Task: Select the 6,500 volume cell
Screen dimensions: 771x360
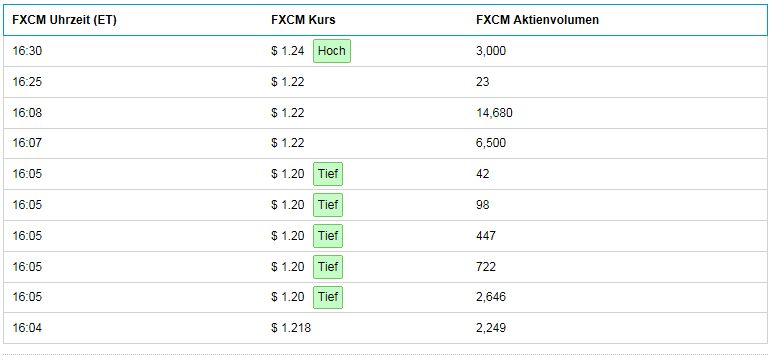Action: pos(491,144)
